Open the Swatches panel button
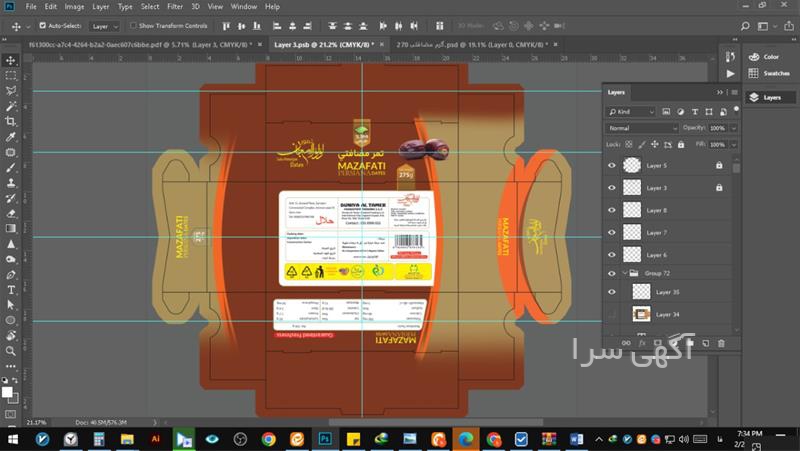The image size is (800, 451). (769, 73)
